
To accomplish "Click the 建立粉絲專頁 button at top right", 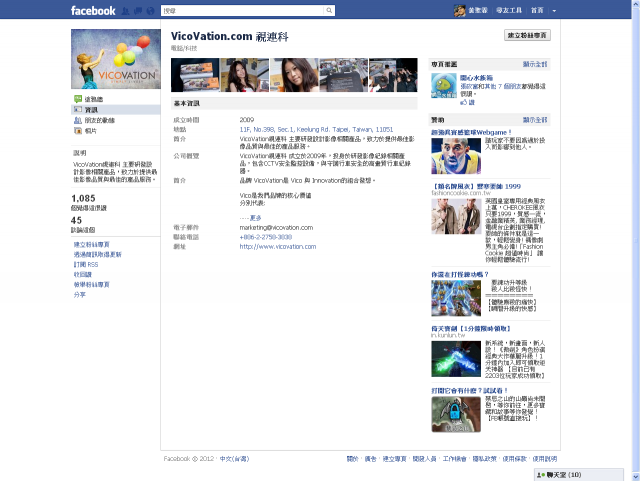I will (527, 35).
